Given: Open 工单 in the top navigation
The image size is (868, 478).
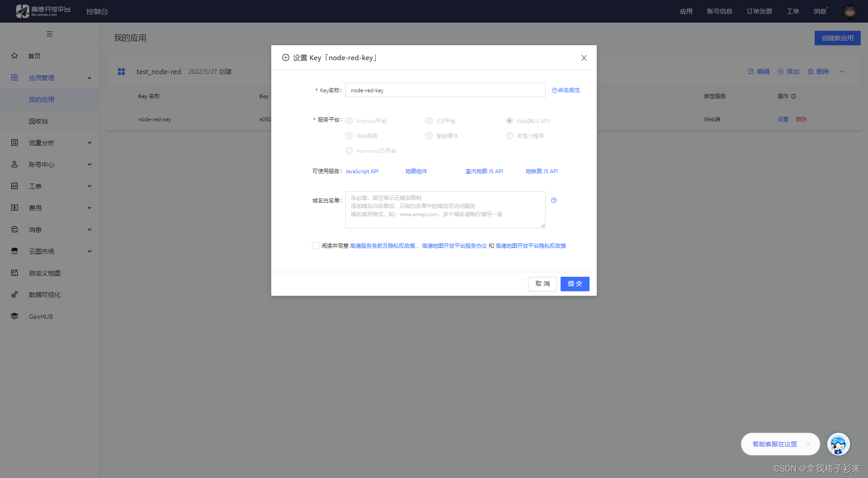Looking at the screenshot, I should tap(793, 11).
